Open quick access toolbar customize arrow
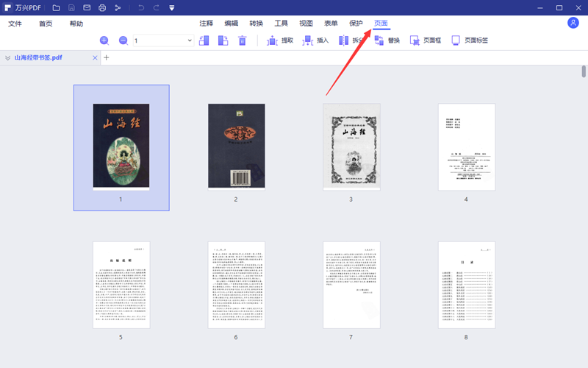Screen dimensions: 588x368 171,8
